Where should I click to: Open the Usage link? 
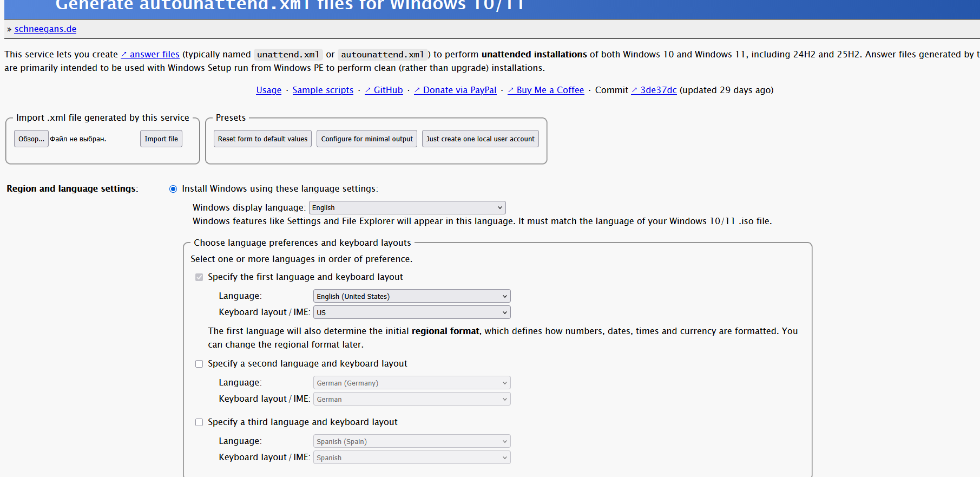[x=269, y=90]
